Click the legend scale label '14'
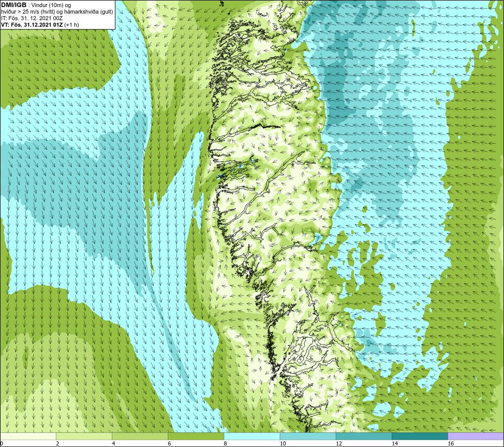504x447 pixels. point(395,443)
